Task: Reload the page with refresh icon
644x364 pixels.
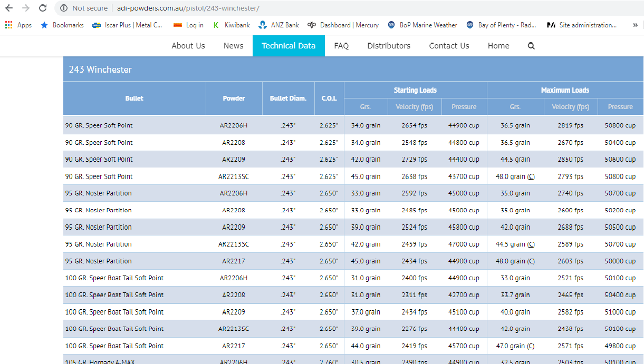Action: coord(43,8)
